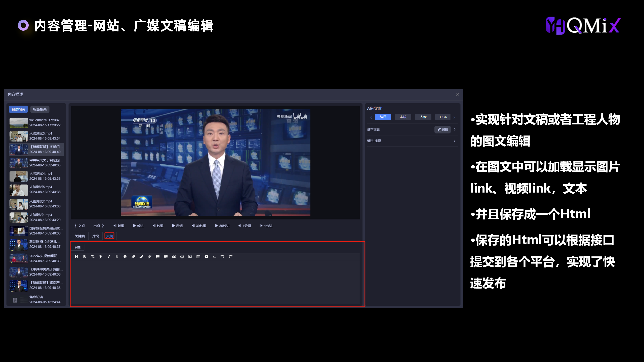Expand the second AI panel section arrow
Image resolution: width=644 pixels, height=362 pixels.
point(455,141)
